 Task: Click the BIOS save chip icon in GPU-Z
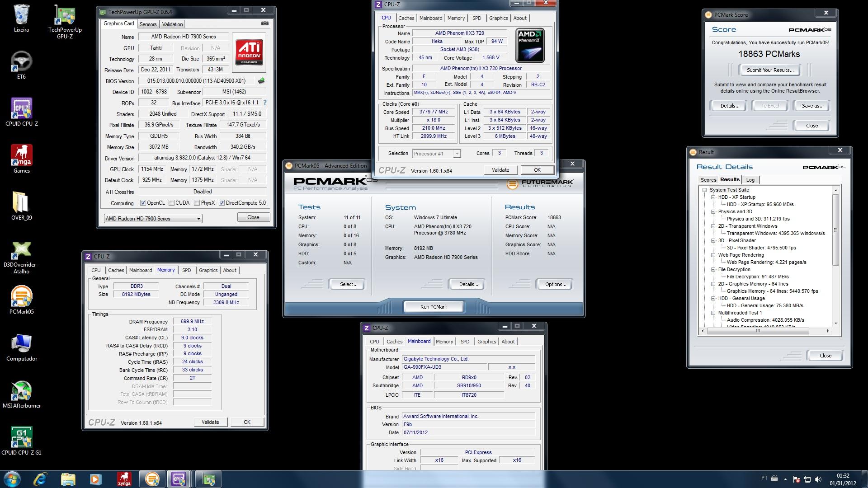(261, 81)
